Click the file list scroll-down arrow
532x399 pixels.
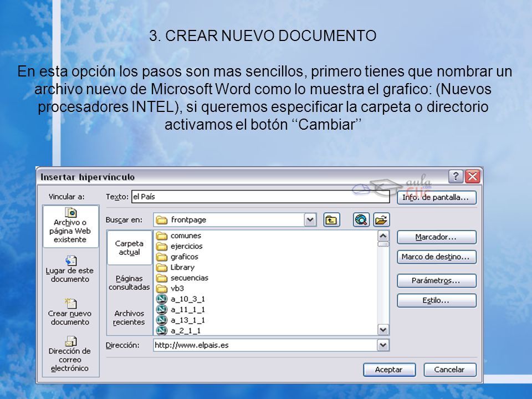(383, 330)
